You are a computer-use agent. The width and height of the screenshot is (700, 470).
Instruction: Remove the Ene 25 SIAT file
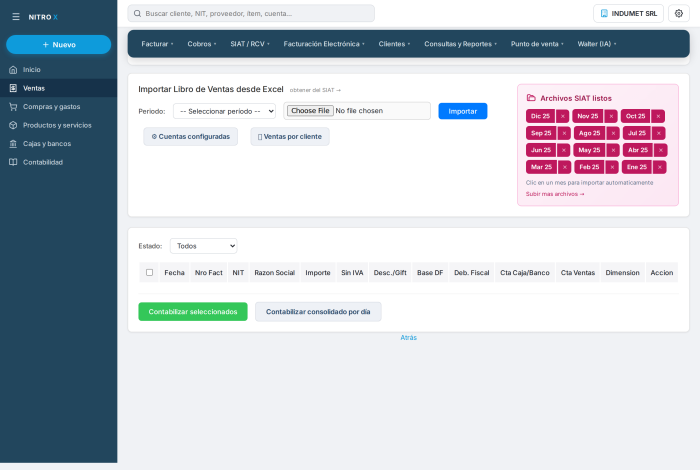(x=660, y=167)
